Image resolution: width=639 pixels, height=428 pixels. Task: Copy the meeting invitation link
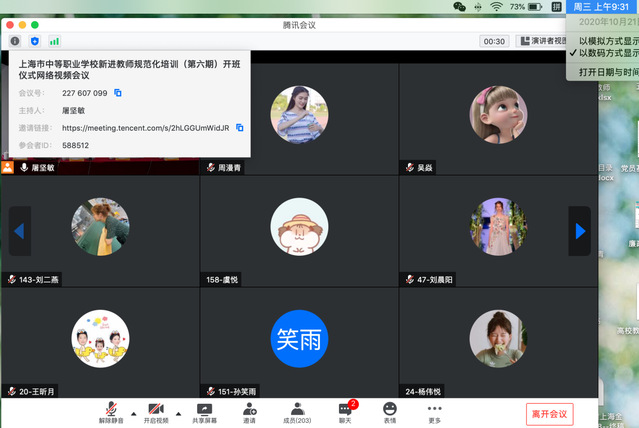239,128
